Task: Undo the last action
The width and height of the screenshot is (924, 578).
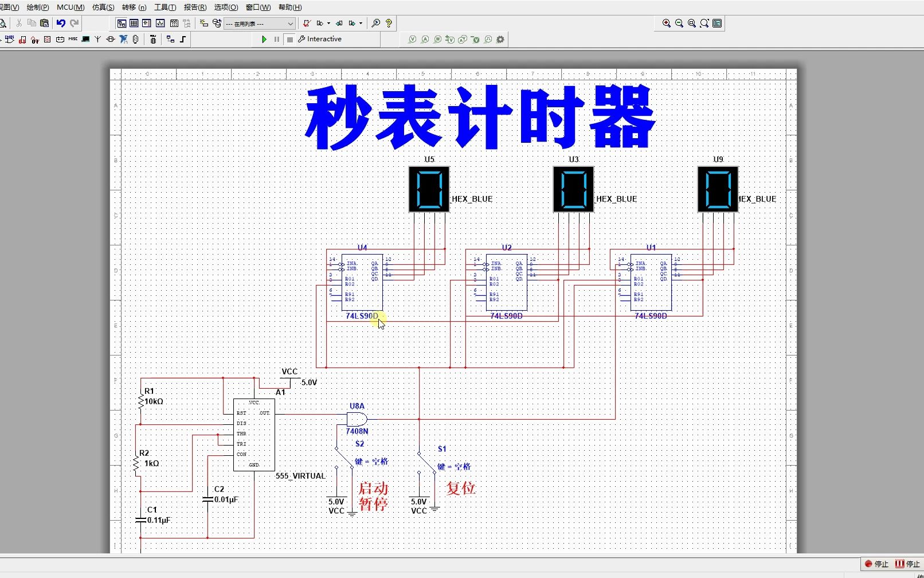Action: (x=61, y=23)
